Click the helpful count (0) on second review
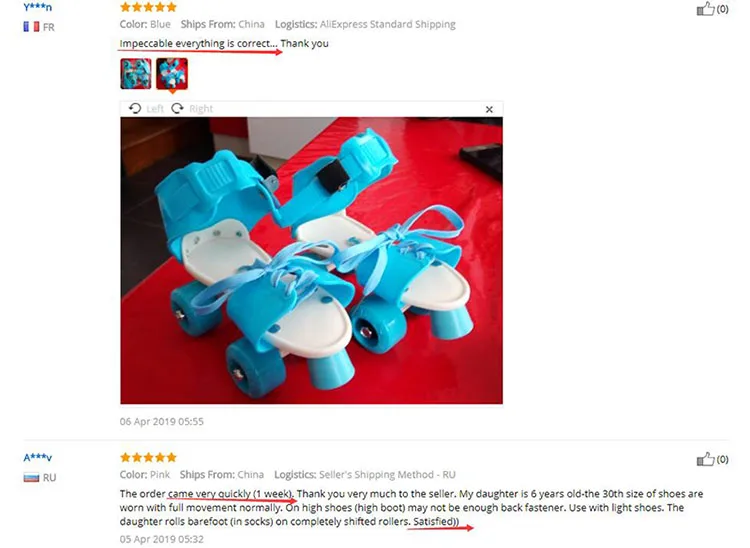This screenshot has height=548, width=750. tap(722, 460)
